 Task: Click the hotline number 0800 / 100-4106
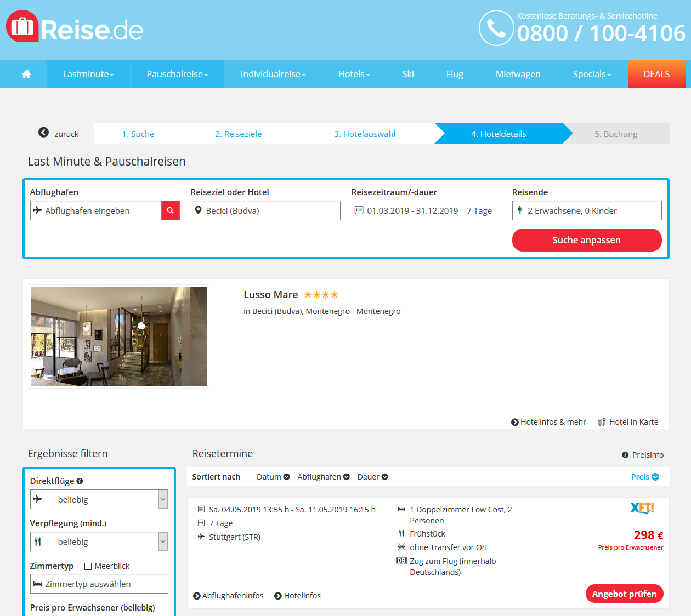(x=601, y=33)
